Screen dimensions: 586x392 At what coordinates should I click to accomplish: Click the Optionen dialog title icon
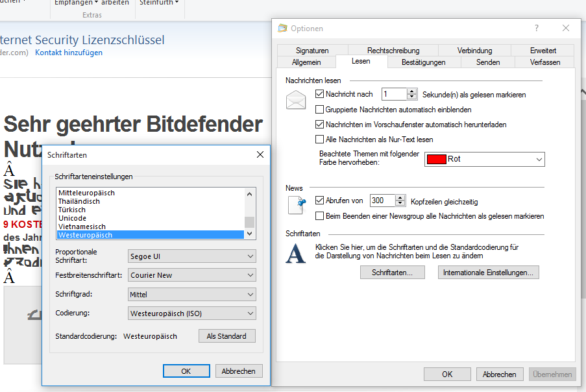tap(282, 28)
